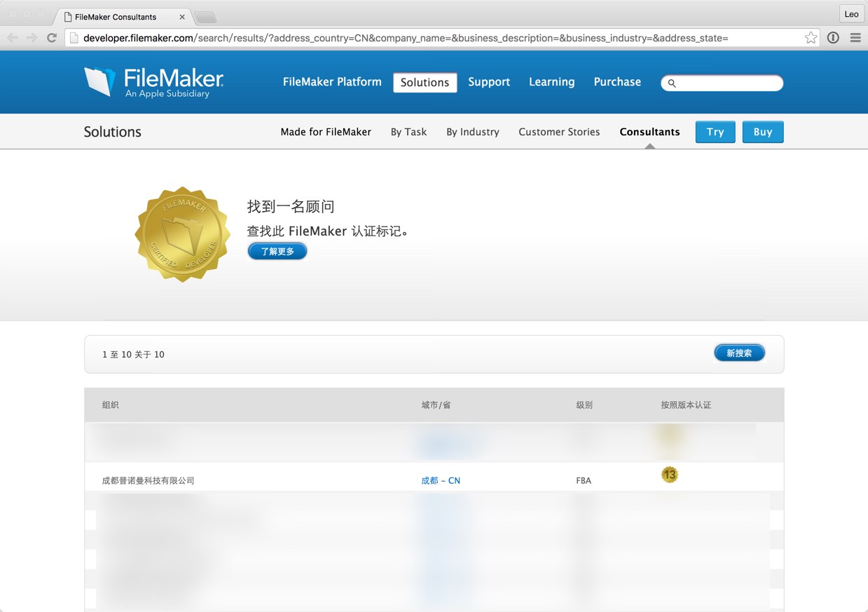Click the browser back arrow
Screen dimensions: 868x612
point(13,38)
